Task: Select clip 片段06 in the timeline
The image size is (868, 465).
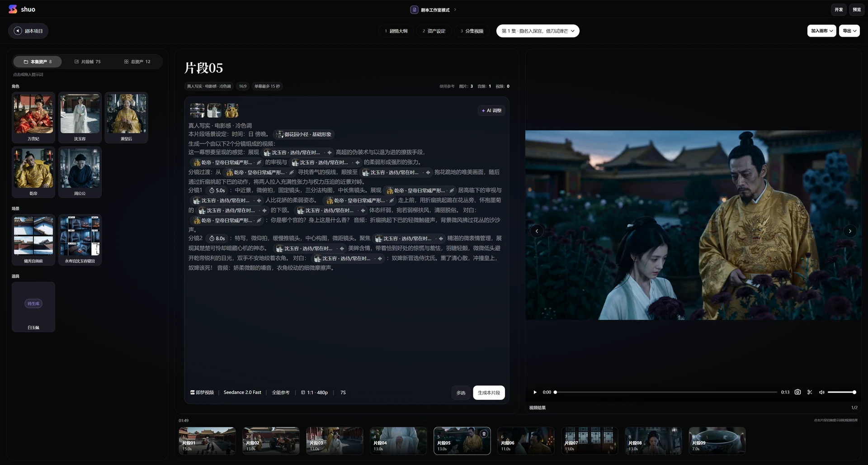Action: pos(526,441)
